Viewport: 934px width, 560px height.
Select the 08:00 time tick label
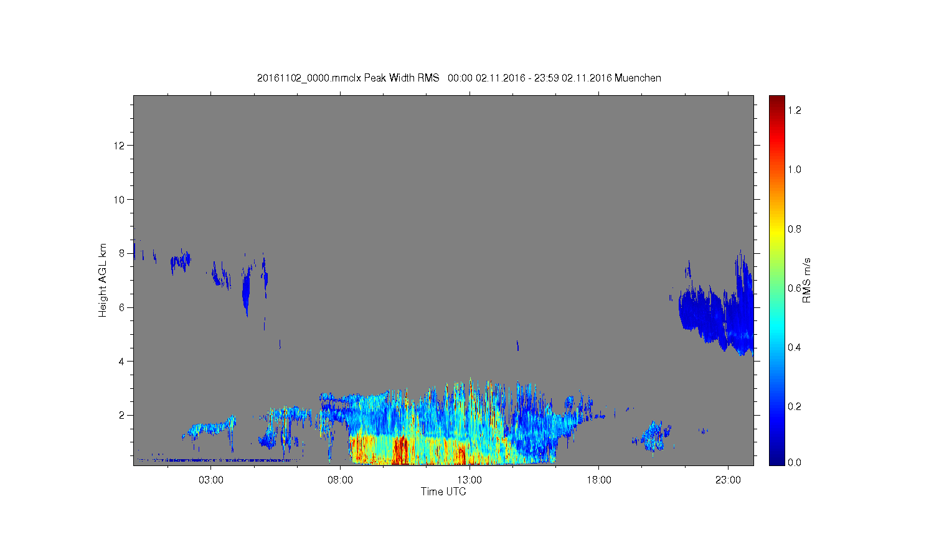pos(341,480)
